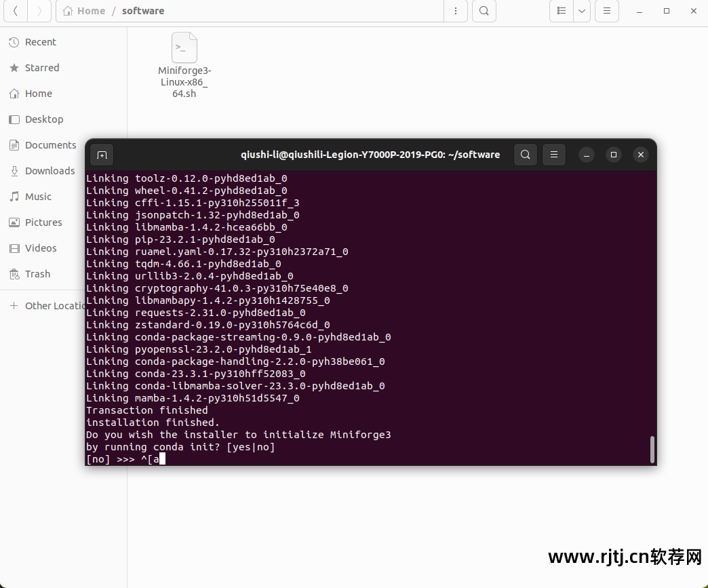708x588 pixels.
Task: Click the Videos film icon
Action: (14, 248)
